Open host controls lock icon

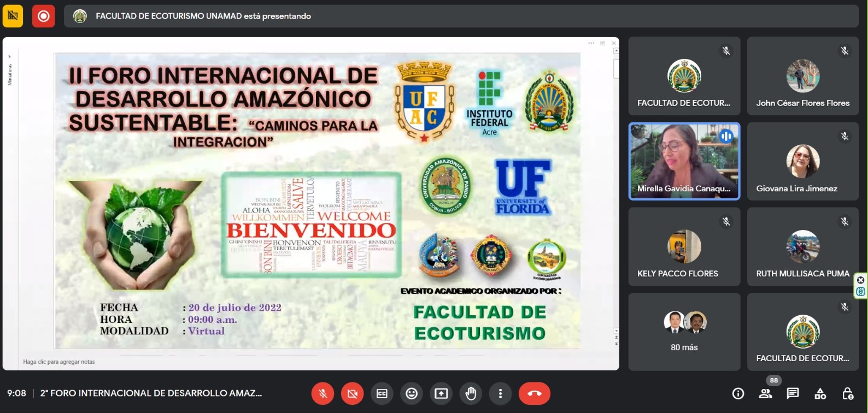848,393
